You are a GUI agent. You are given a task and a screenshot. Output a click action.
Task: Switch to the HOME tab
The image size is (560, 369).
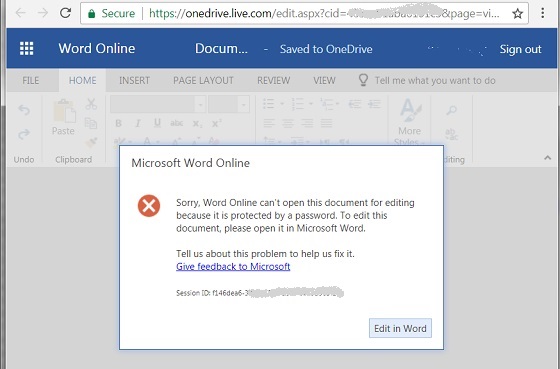point(82,80)
